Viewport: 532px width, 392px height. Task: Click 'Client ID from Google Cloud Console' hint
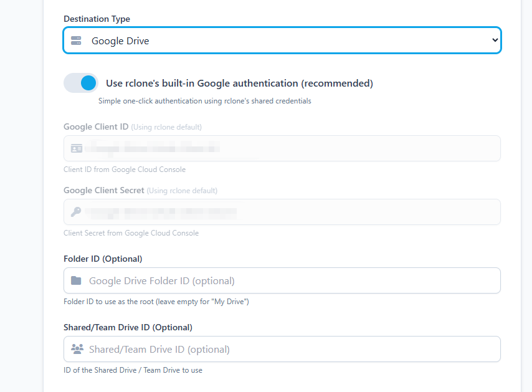[125, 170]
